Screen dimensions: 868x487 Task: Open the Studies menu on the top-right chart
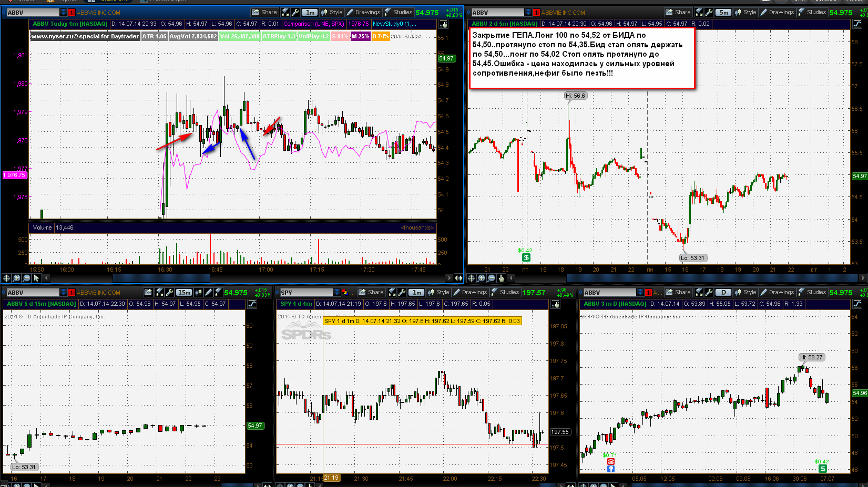(812, 12)
